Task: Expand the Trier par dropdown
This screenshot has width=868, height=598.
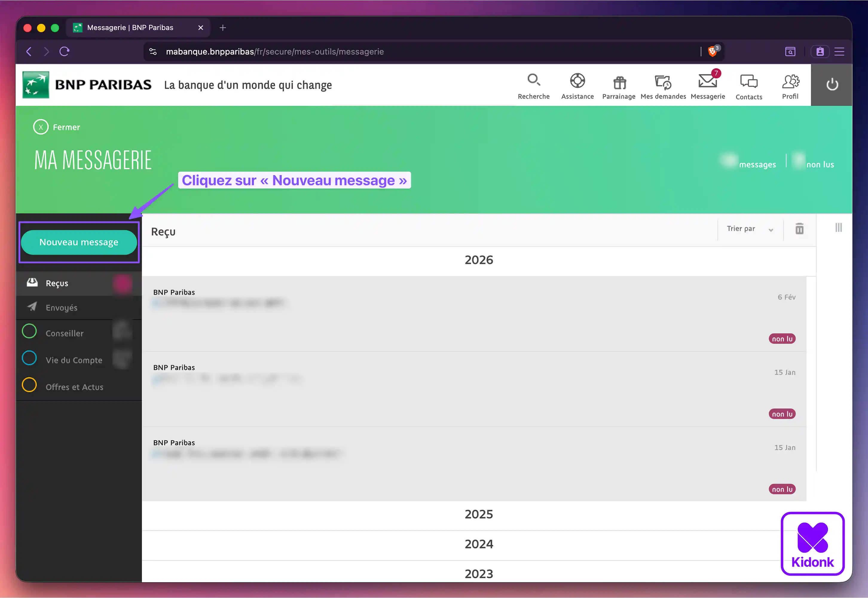Action: 750,229
